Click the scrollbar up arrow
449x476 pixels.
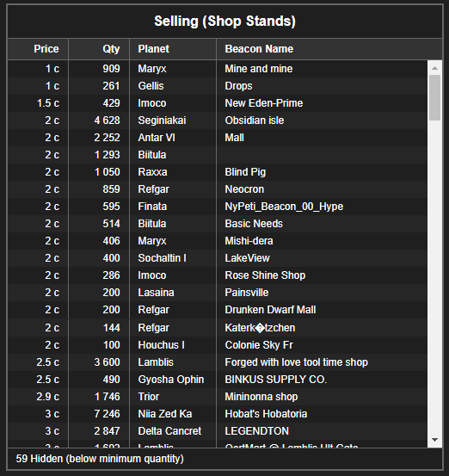[434, 68]
